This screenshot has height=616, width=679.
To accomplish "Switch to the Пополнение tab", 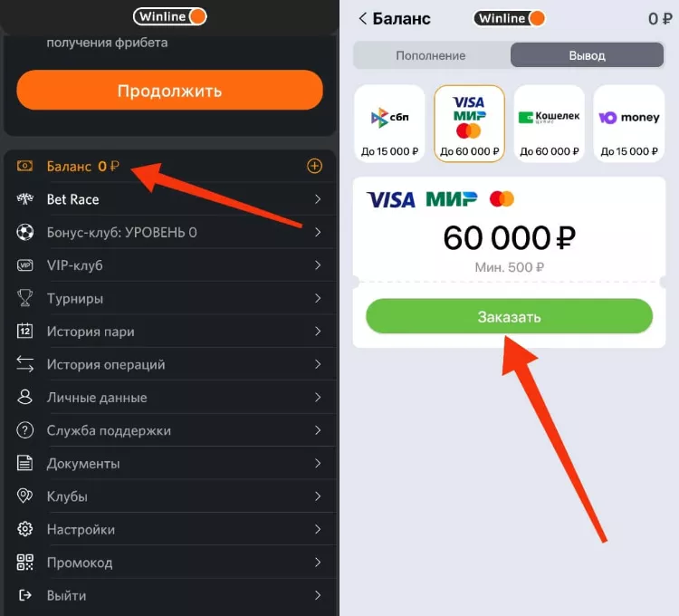I will coord(431,55).
